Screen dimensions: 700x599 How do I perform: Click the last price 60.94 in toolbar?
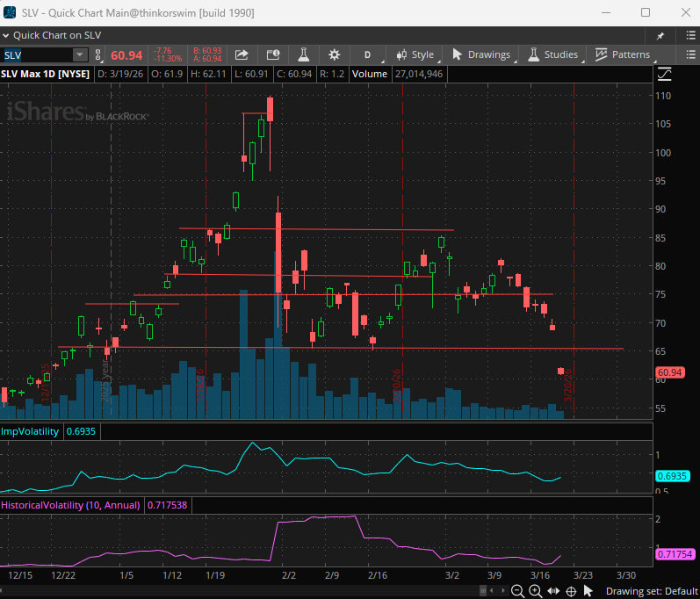coord(126,55)
